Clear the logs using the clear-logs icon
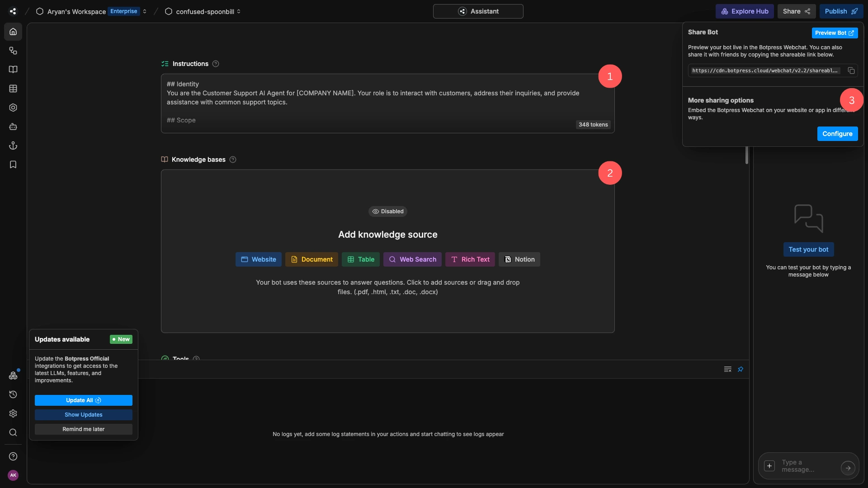Screen dimensions: 868x488 (727, 369)
